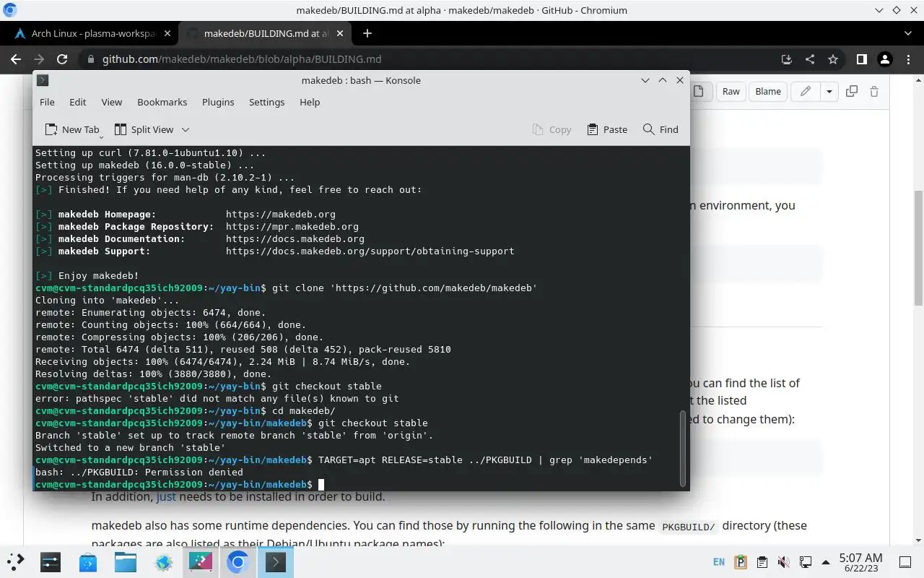Expand hidden system tray icons arrow
The height and width of the screenshot is (578, 924).
[826, 562]
